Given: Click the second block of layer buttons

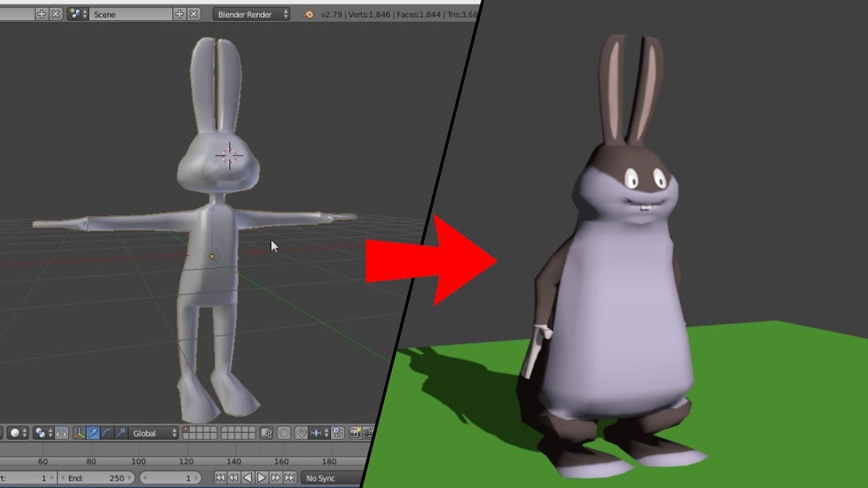Looking at the screenshot, I should (x=239, y=432).
